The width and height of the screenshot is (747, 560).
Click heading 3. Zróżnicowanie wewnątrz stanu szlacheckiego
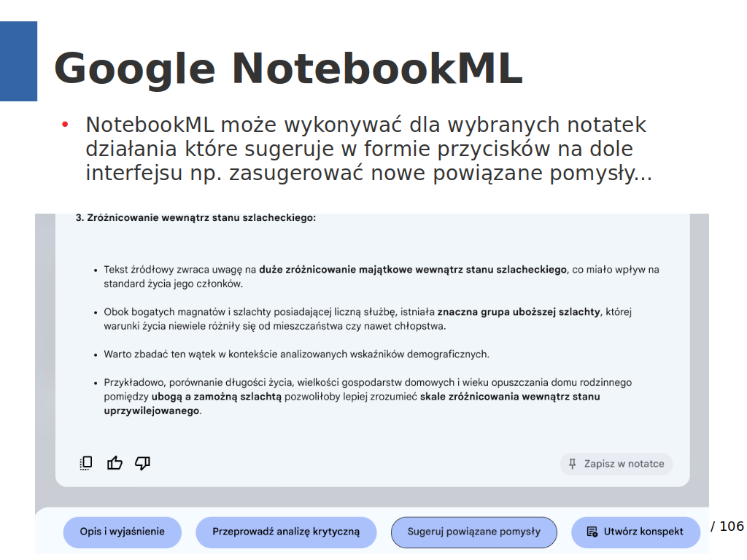[x=196, y=217]
